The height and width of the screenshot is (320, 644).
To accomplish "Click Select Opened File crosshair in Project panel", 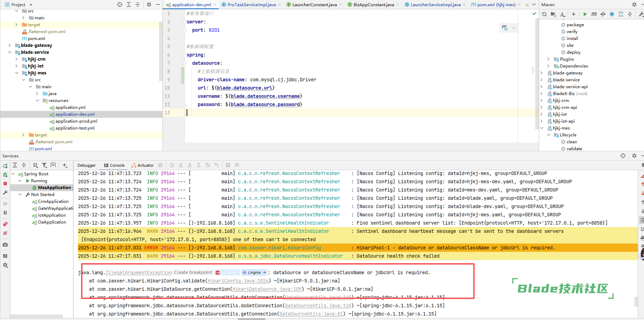I will click(120, 4).
